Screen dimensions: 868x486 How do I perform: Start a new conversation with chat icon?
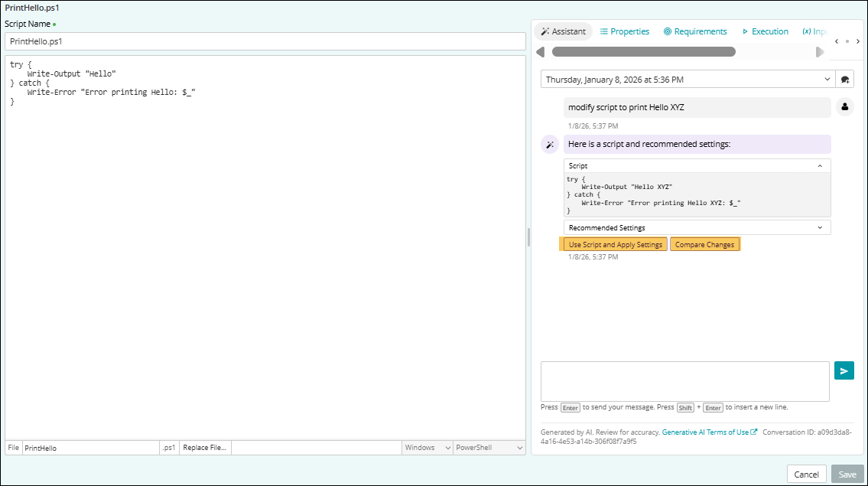845,80
